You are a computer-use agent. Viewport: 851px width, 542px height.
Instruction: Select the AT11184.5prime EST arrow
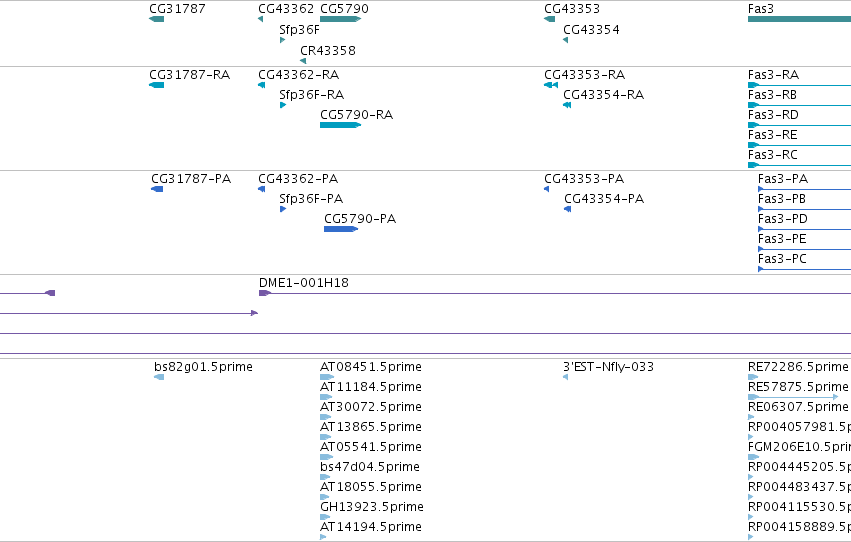326,397
